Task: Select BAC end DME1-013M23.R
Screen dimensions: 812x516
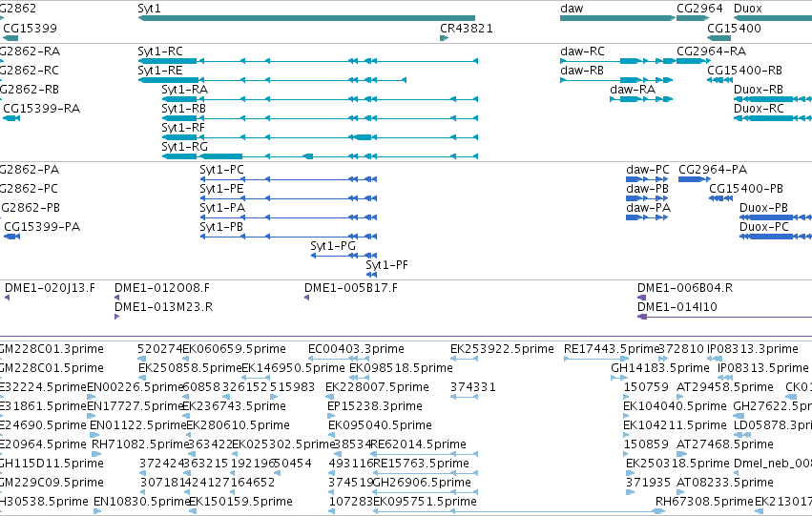Action: click(x=117, y=317)
